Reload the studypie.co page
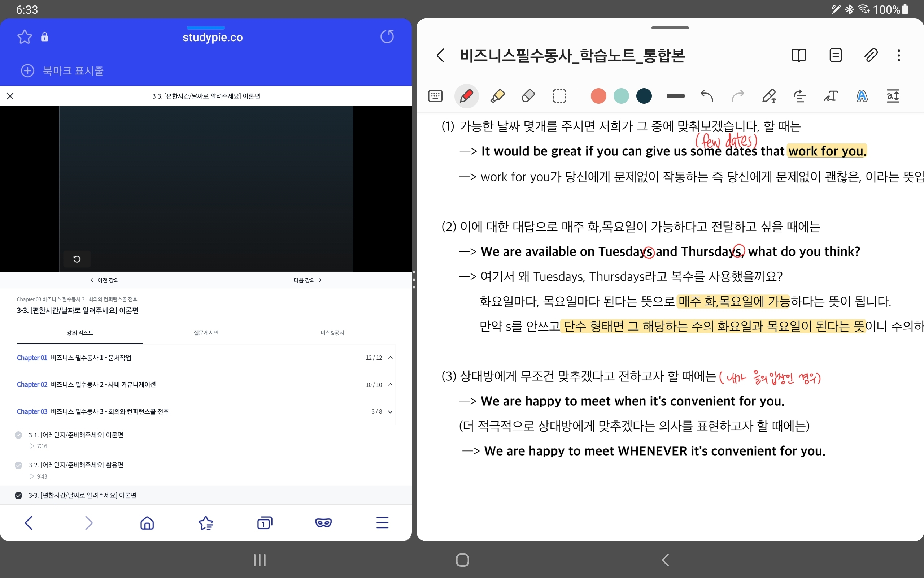This screenshot has width=924, height=578. click(387, 37)
